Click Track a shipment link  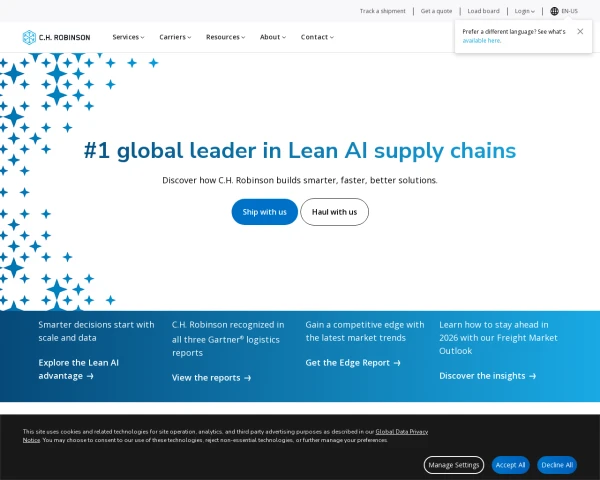pos(382,11)
